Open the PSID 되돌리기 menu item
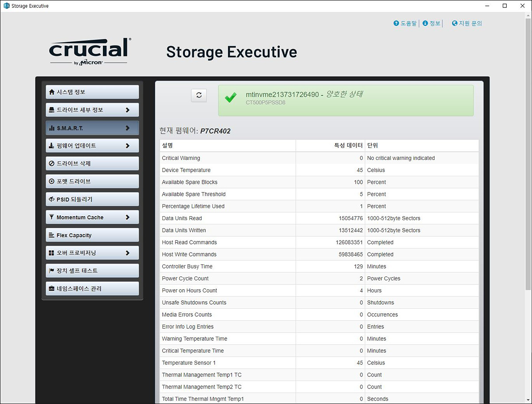 coord(92,199)
